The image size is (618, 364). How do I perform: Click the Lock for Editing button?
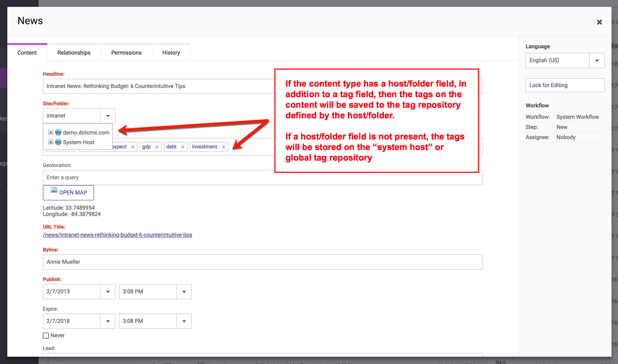coord(565,85)
